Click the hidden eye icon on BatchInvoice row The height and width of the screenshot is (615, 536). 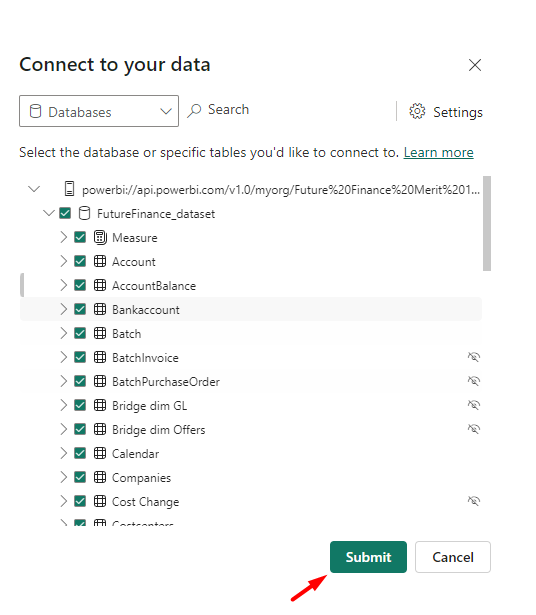click(x=474, y=357)
